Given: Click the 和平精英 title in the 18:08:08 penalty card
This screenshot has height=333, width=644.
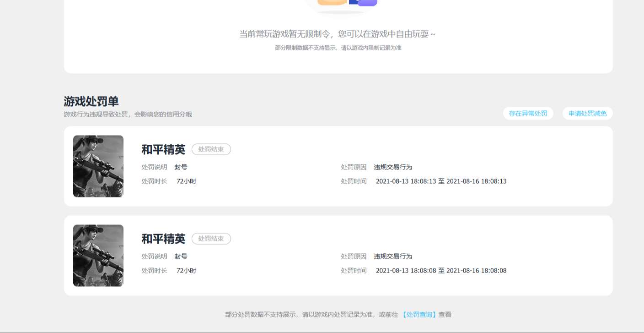Looking at the screenshot, I should click(163, 239).
